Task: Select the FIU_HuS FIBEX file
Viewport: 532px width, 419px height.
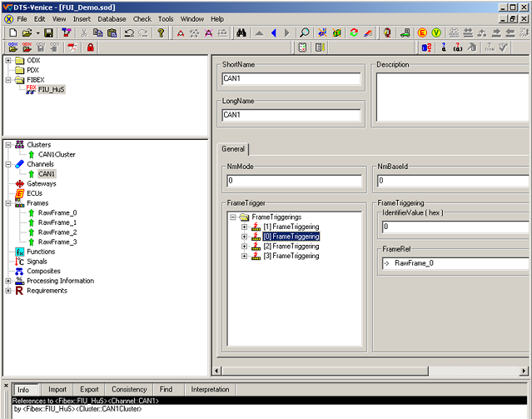Action: (x=51, y=90)
